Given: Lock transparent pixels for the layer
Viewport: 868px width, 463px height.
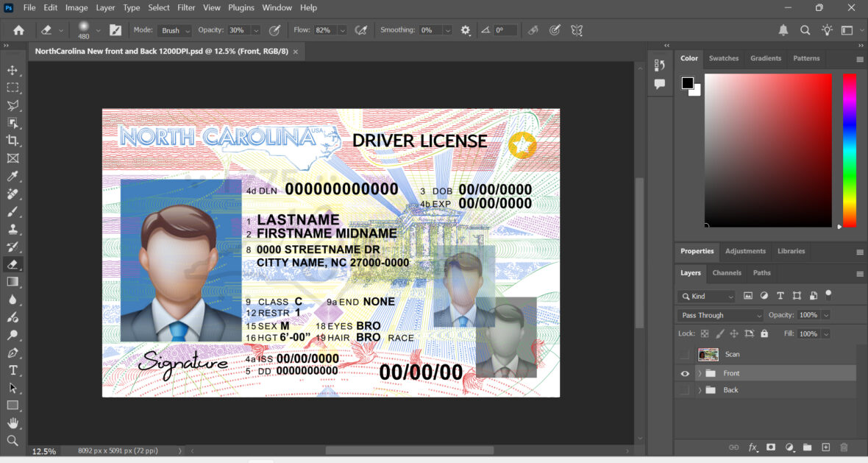Looking at the screenshot, I should click(703, 333).
